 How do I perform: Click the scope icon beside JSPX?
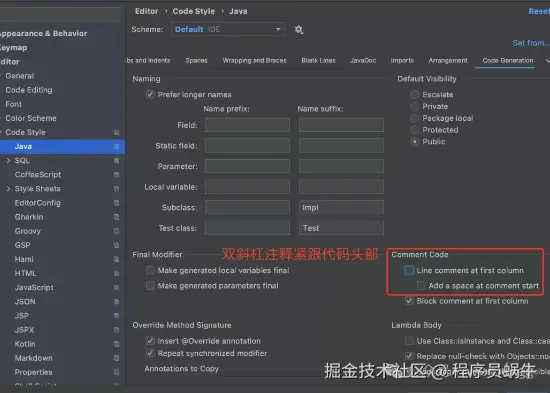[x=116, y=330]
